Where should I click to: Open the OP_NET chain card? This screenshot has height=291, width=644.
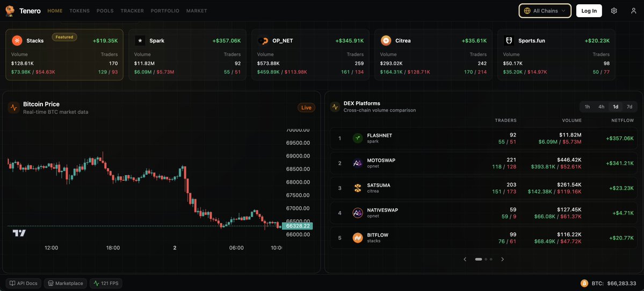coord(310,55)
